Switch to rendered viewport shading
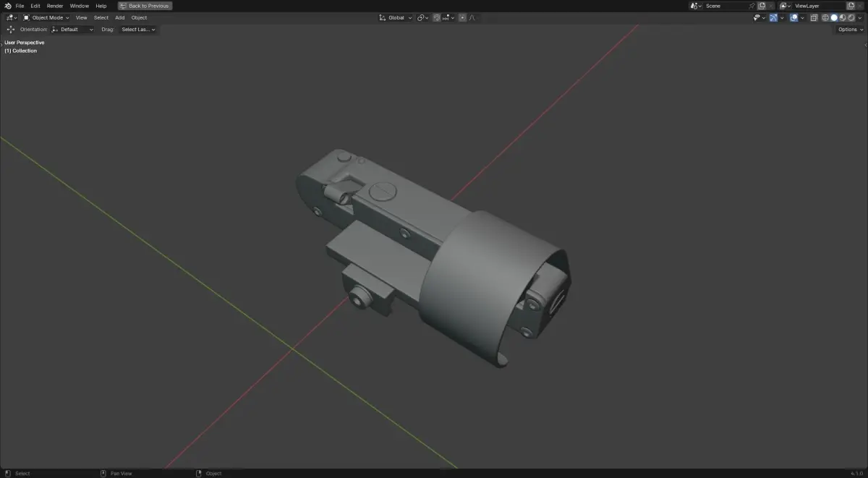Image resolution: width=868 pixels, height=478 pixels. (851, 17)
